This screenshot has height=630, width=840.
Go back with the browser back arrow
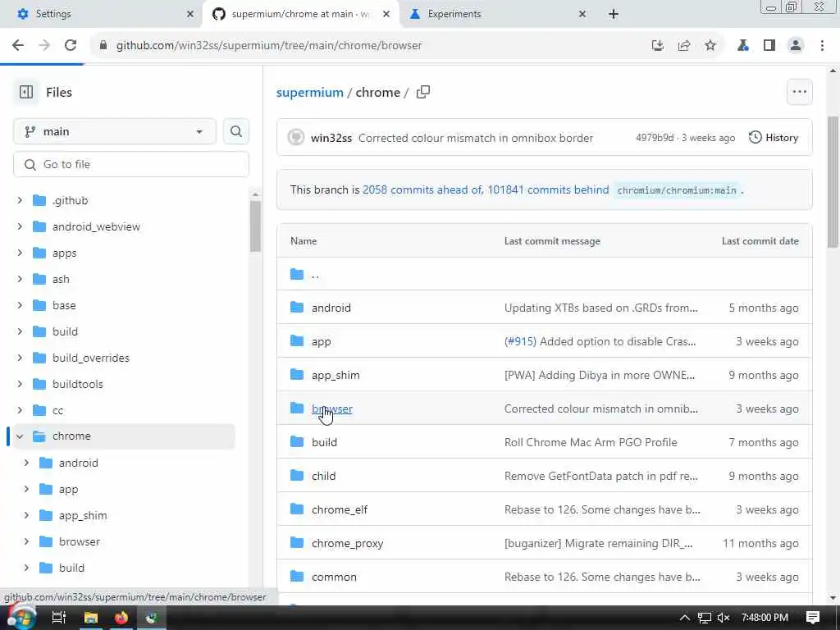coord(18,46)
